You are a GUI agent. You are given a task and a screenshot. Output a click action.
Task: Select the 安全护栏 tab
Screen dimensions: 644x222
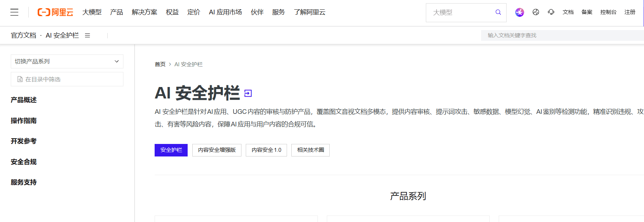click(x=171, y=150)
